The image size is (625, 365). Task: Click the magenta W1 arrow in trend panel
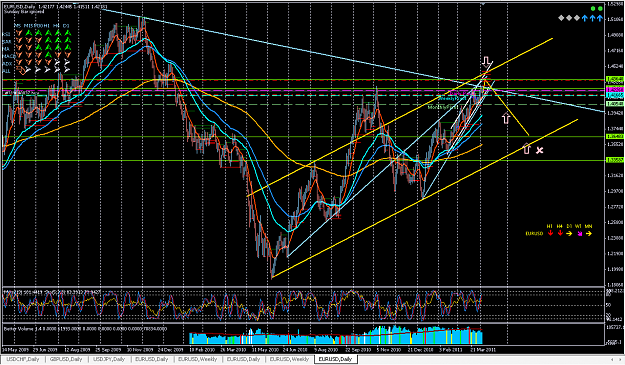click(x=580, y=234)
